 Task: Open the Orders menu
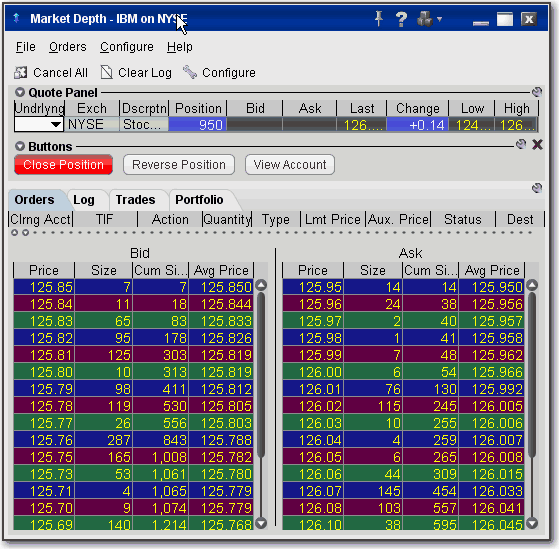pos(68,47)
